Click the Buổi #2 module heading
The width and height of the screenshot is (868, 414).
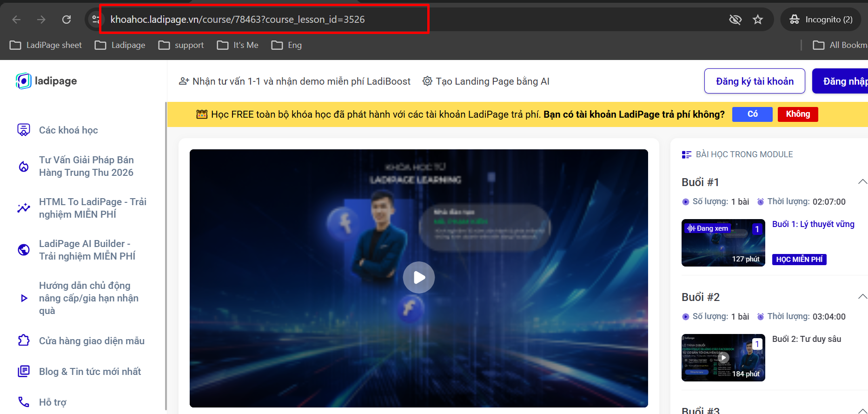701,297
